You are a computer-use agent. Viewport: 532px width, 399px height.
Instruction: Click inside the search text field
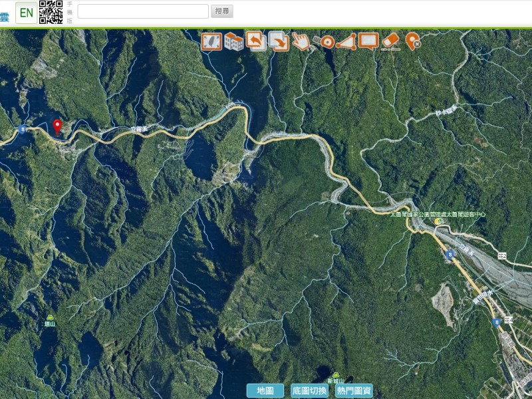click(x=143, y=11)
